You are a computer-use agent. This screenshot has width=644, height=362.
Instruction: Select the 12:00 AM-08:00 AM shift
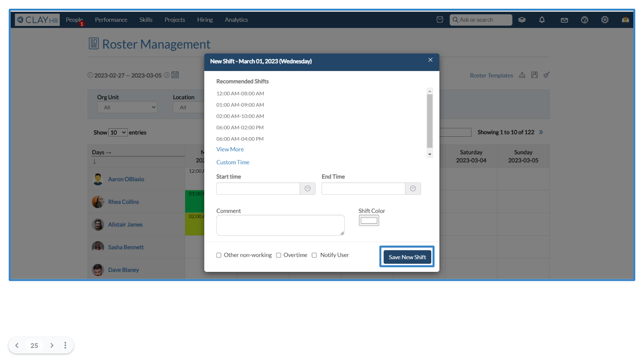point(240,93)
